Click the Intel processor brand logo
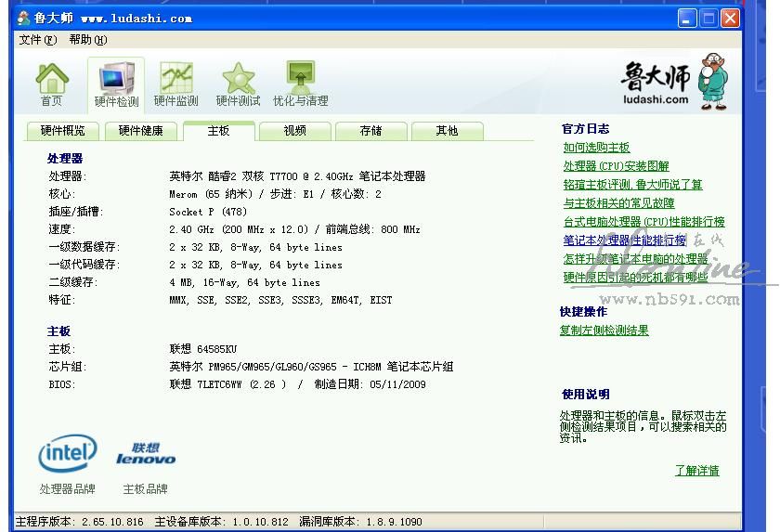The width and height of the screenshot is (780, 532). point(68,453)
